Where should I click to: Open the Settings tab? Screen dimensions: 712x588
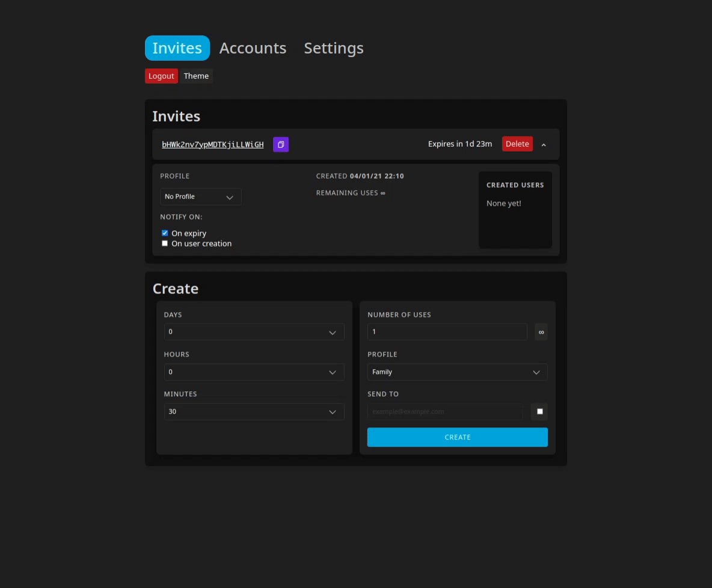pyautogui.click(x=334, y=48)
